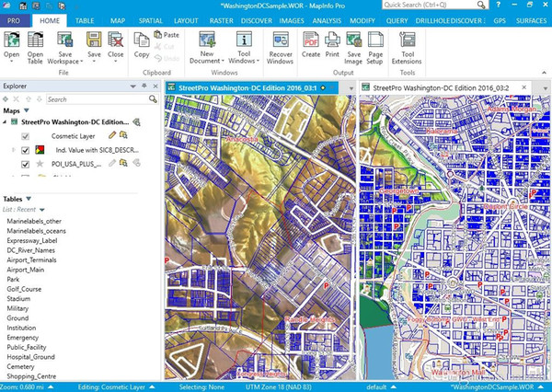
Task: Click the Save Workspace icon
Action: 65,40
